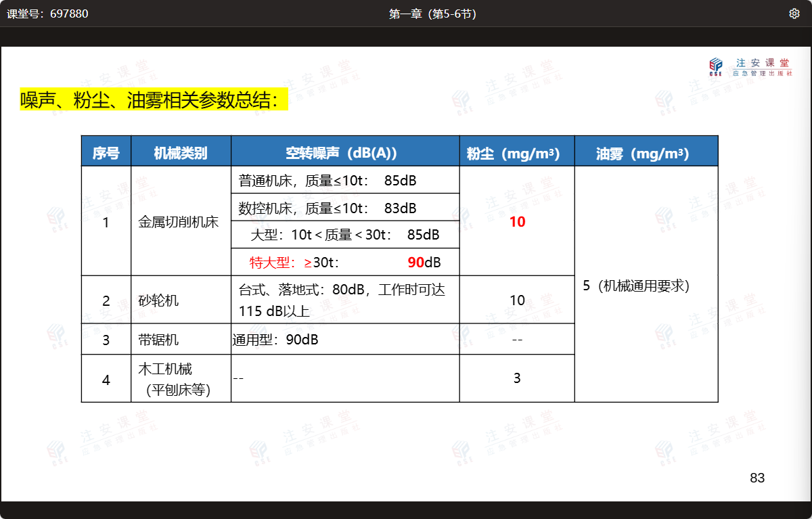This screenshot has height=519, width=812.
Task: Select the 金属切削机床 cell
Action: coord(179,222)
